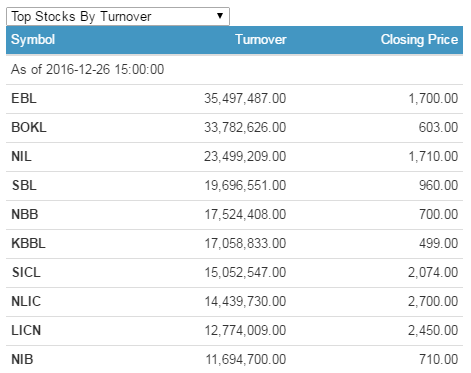471x373 pixels.
Task: Click NLIC turnover value 14,439,730.00
Action: tap(245, 301)
